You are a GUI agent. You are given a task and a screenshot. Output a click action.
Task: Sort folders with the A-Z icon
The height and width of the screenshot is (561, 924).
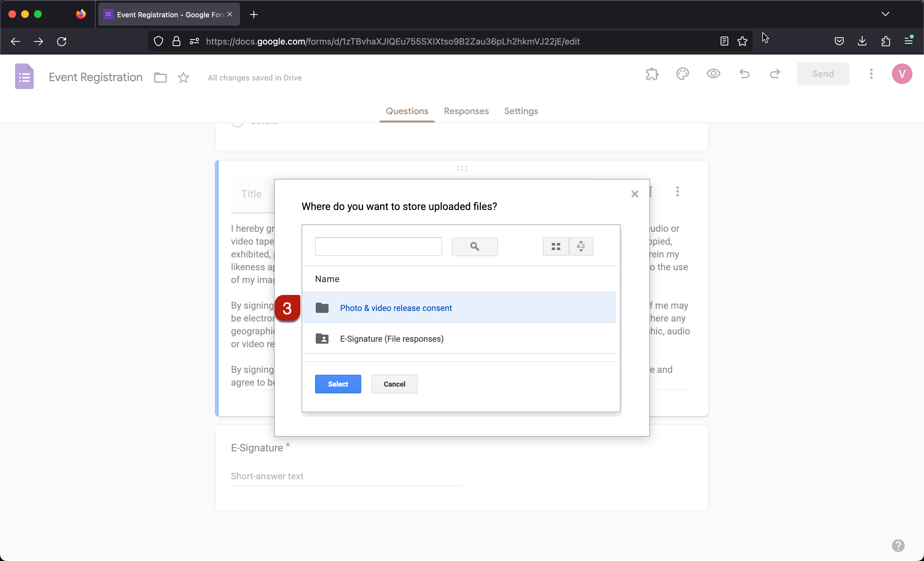581,247
